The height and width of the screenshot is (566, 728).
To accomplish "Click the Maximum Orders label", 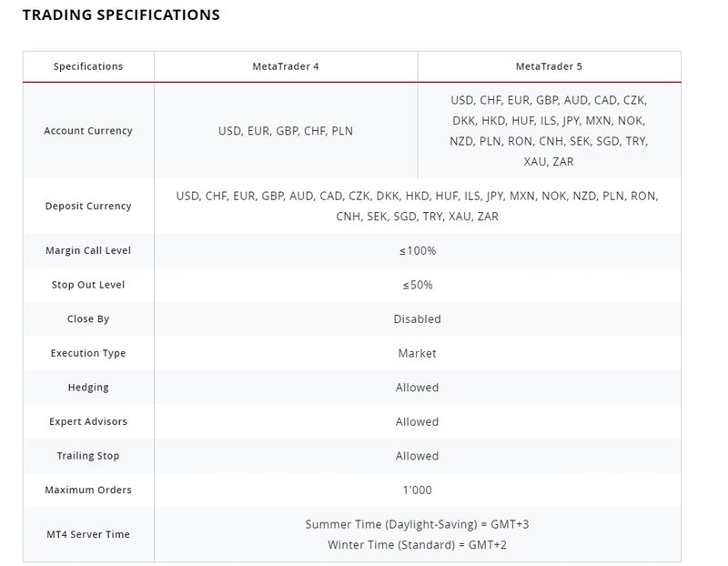I will point(88,490).
